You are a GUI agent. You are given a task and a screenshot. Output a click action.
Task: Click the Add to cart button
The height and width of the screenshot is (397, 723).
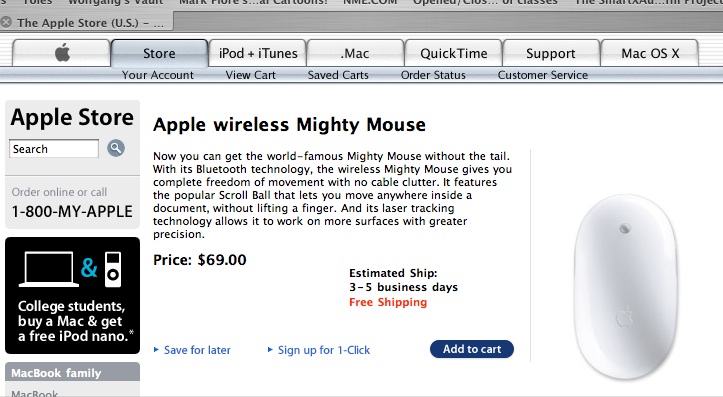(x=472, y=349)
